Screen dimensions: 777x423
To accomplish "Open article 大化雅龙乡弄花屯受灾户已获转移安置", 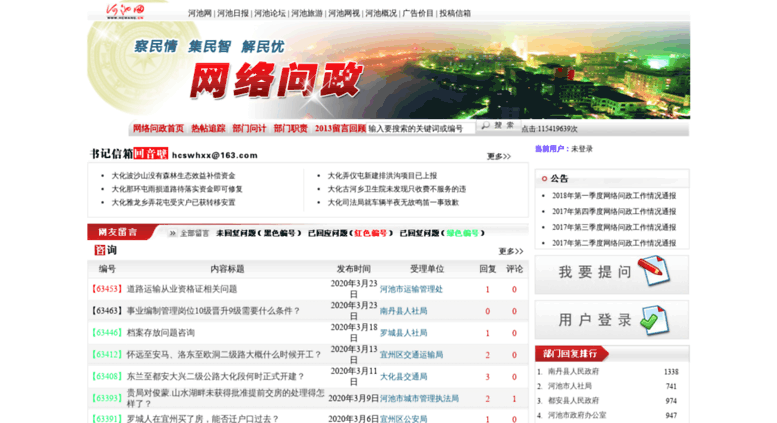I will [x=173, y=203].
